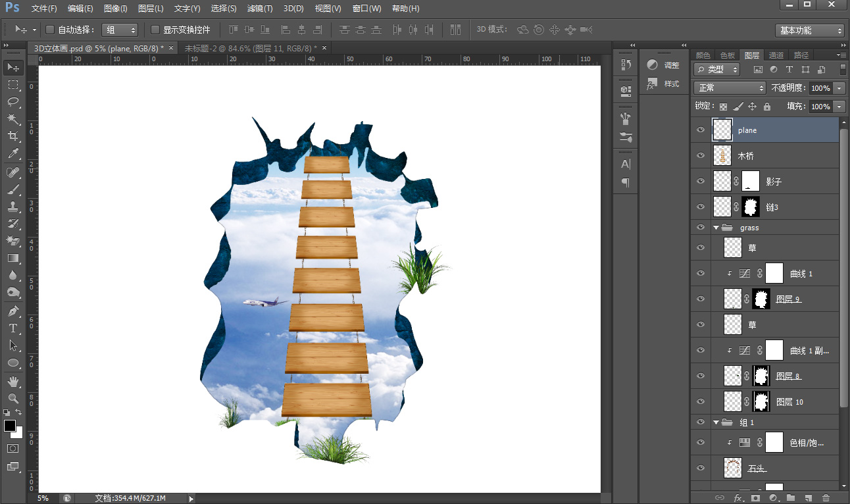Select the Horizontal Type tool
The width and height of the screenshot is (850, 504).
(x=13, y=328)
